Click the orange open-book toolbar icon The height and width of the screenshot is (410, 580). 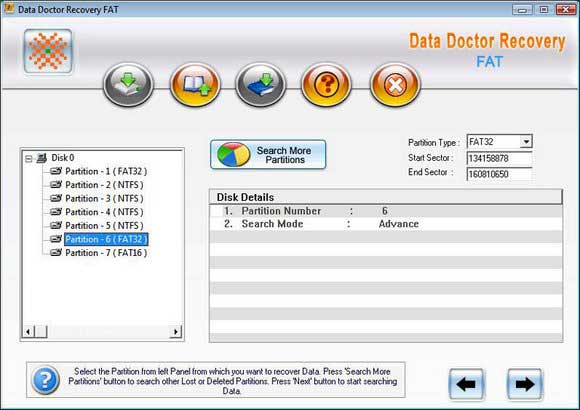[x=195, y=85]
